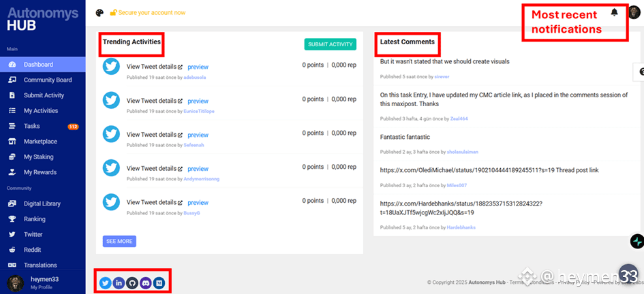Image resolution: width=644 pixels, height=294 pixels.
Task: Click preview for Sefeenah's tweet
Action: [198, 135]
